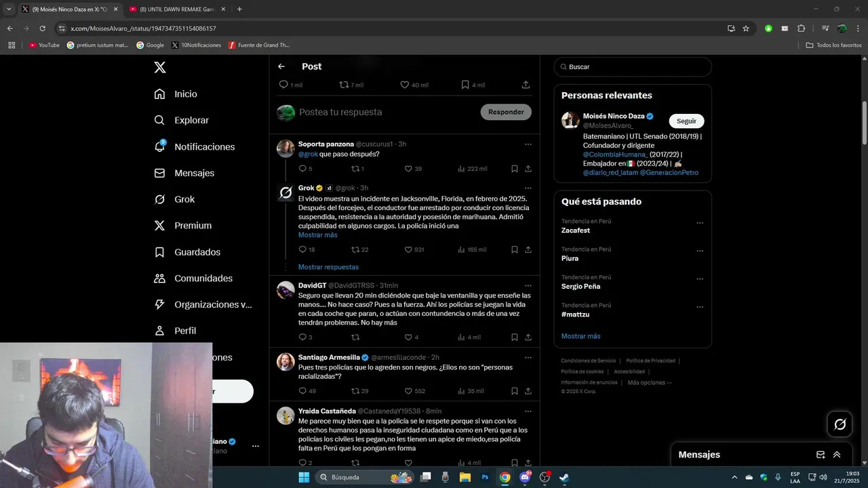
Task: Click the main post's reply icon (1 mil)
Action: point(284,85)
